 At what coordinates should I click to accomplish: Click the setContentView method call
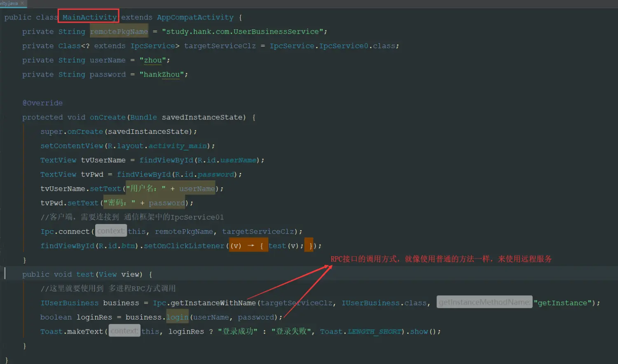(x=72, y=146)
